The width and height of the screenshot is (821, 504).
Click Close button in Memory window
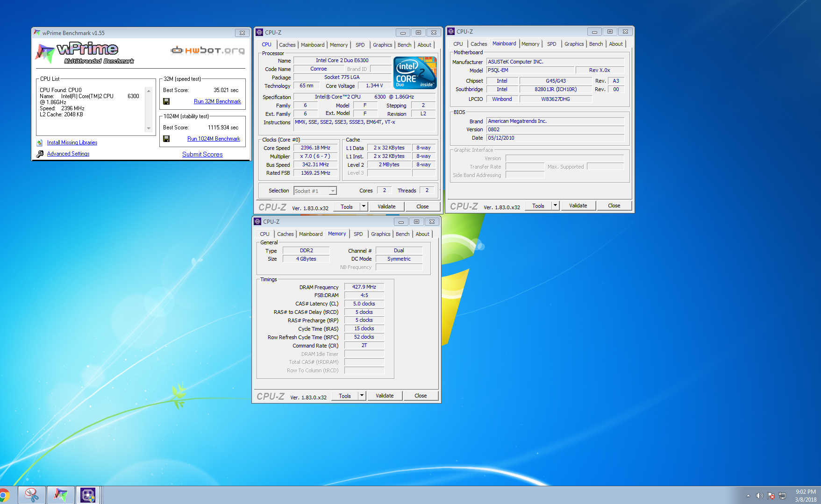(421, 396)
